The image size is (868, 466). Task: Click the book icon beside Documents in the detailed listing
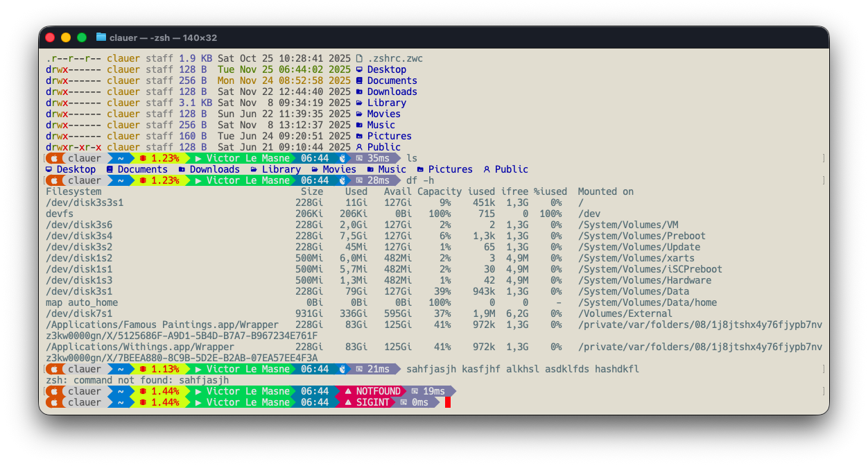(x=359, y=81)
